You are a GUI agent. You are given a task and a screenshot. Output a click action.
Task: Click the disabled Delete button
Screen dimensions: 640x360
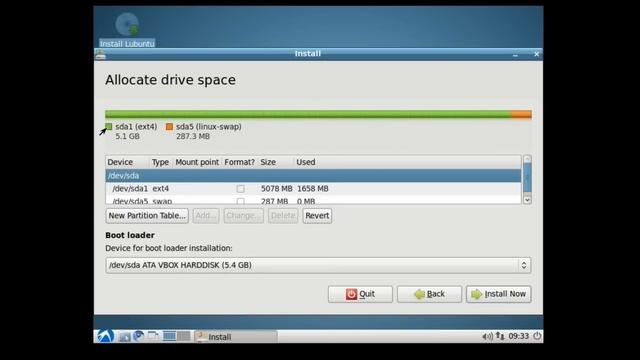pos(283,216)
